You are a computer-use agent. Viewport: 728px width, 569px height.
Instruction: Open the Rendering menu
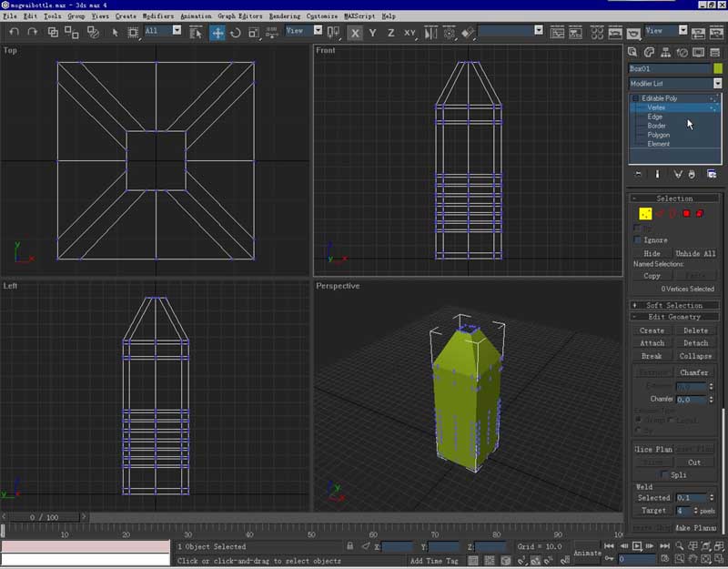coord(283,16)
